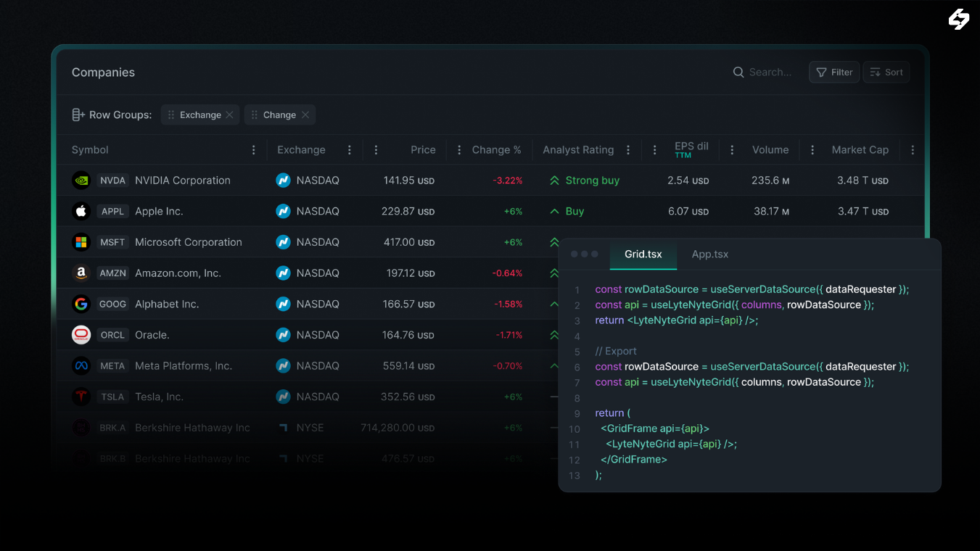980x551 pixels.
Task: Click the drag handle on Exchange chip
Action: tap(171, 115)
